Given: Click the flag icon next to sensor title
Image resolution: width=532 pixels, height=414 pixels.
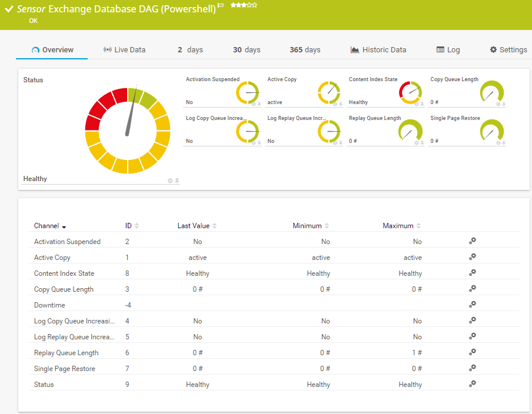Looking at the screenshot, I should click(x=221, y=5).
